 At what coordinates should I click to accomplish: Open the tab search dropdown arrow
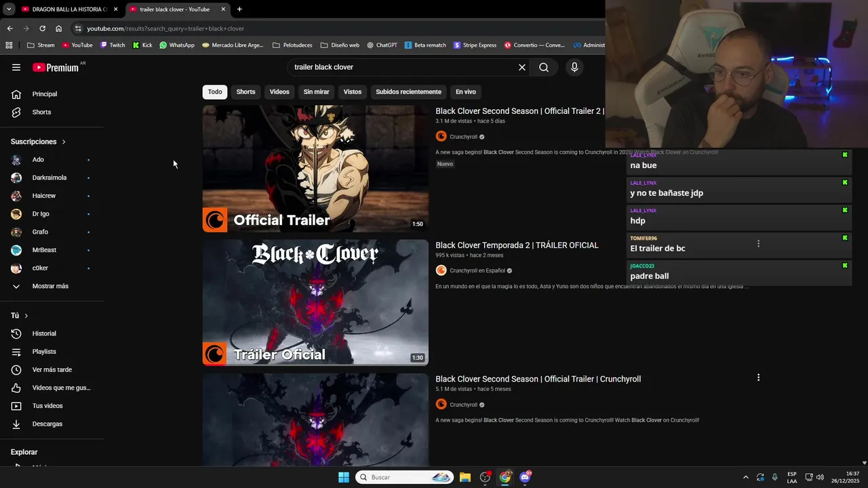click(8, 9)
